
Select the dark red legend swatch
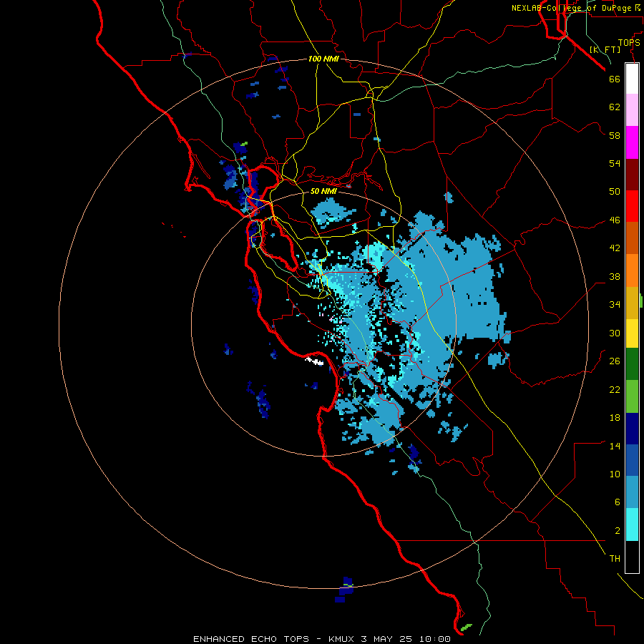[632, 175]
